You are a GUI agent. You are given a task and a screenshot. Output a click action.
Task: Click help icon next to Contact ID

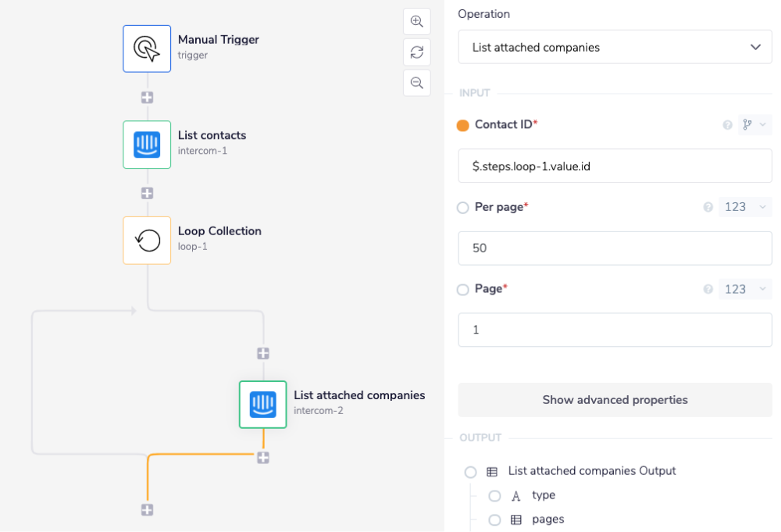tap(728, 125)
